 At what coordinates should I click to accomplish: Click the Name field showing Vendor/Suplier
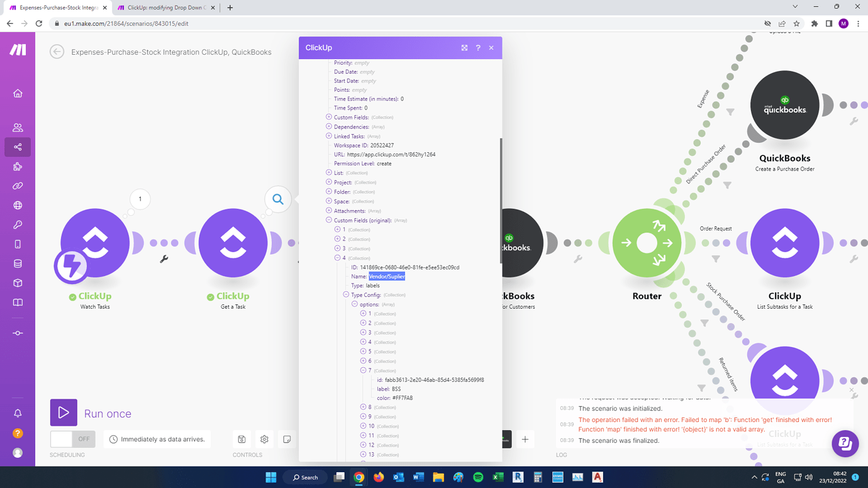click(x=386, y=276)
